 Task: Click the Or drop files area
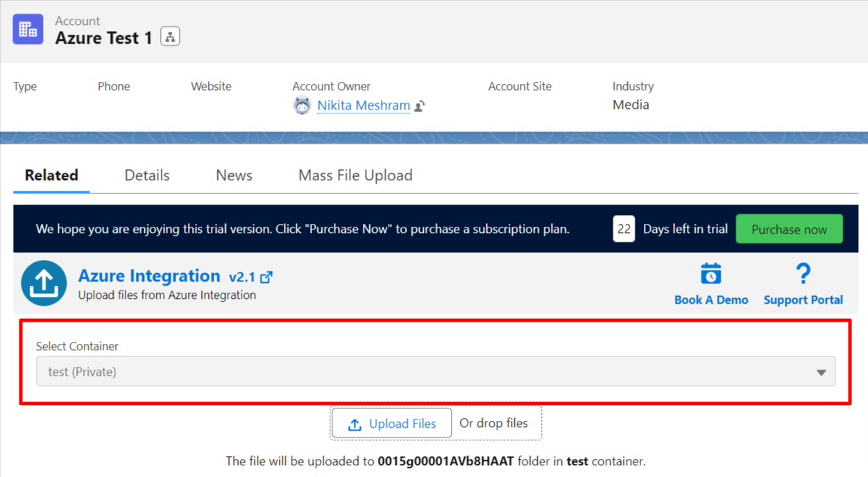click(x=493, y=423)
